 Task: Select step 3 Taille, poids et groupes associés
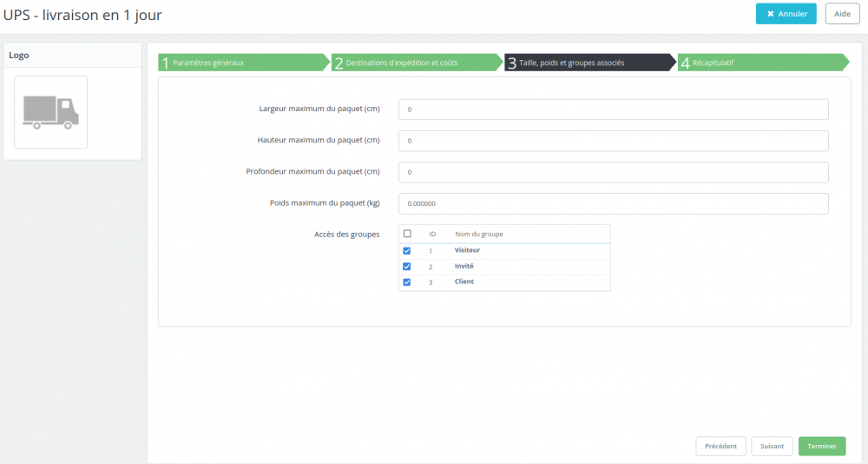click(x=590, y=63)
